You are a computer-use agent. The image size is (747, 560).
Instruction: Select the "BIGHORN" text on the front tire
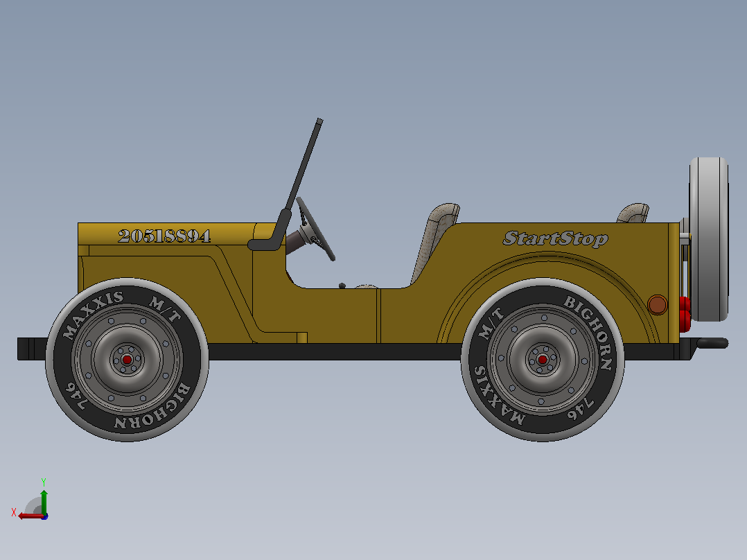[x=152, y=407]
